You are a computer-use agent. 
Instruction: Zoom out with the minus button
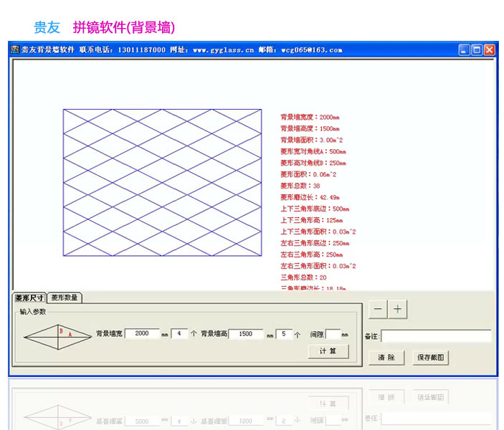point(378,309)
